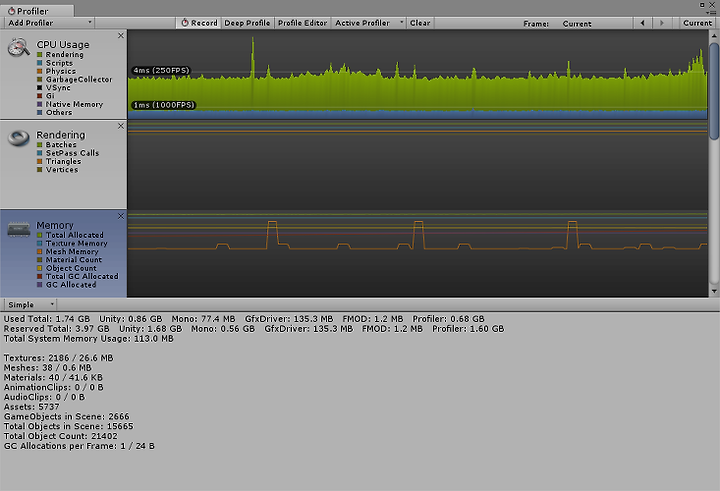The height and width of the screenshot is (491, 720).
Task: Click Profiler: 1.60 GB reserved value
Action: [x=468, y=329]
